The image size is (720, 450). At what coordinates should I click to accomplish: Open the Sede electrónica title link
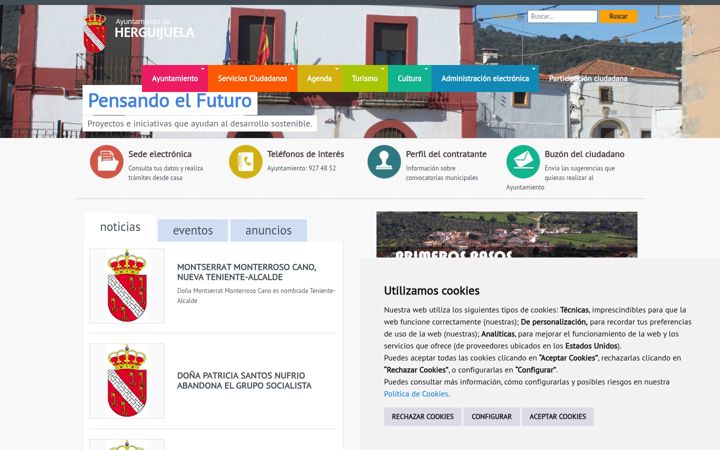160,154
